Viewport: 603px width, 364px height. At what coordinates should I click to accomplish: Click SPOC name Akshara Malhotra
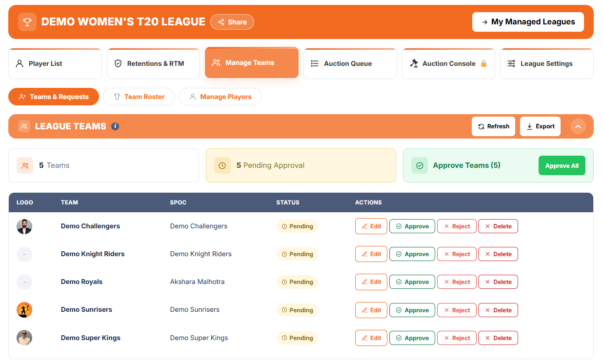click(197, 282)
